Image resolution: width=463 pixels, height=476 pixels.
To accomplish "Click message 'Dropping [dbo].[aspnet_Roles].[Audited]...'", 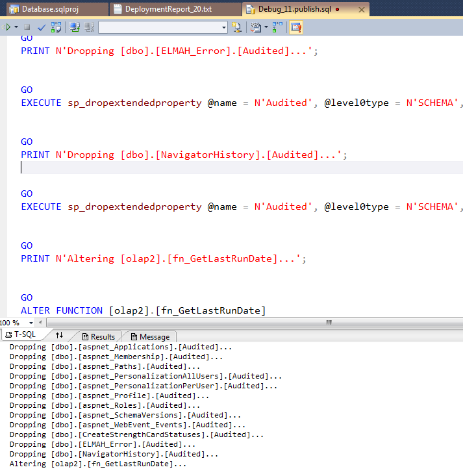I will coord(105,405).
